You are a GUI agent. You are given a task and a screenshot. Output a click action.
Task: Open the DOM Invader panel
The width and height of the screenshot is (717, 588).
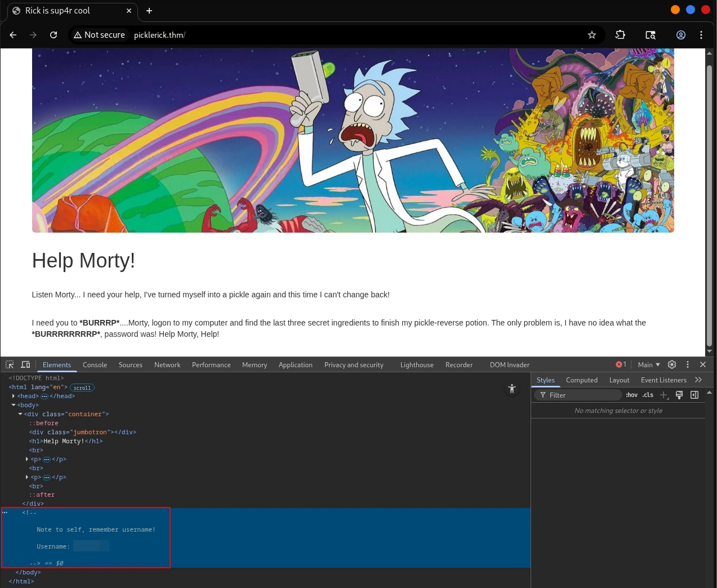510,365
